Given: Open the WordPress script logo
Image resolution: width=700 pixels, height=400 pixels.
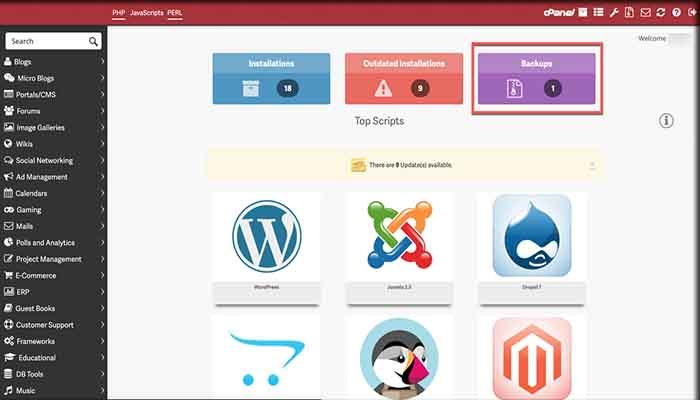Looking at the screenshot, I should pos(267,236).
